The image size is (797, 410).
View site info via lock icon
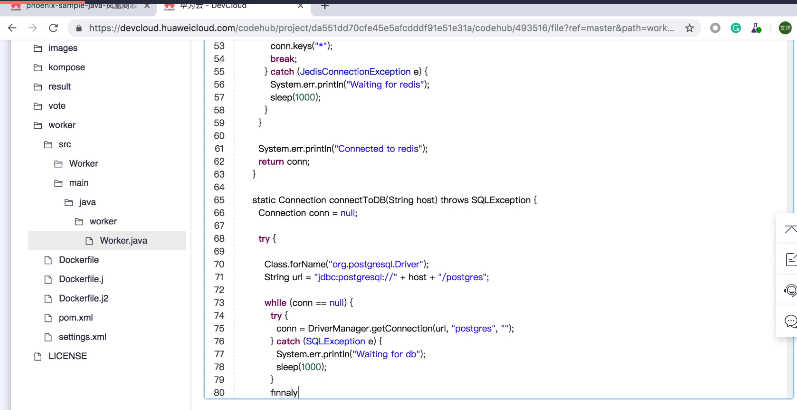(x=78, y=28)
